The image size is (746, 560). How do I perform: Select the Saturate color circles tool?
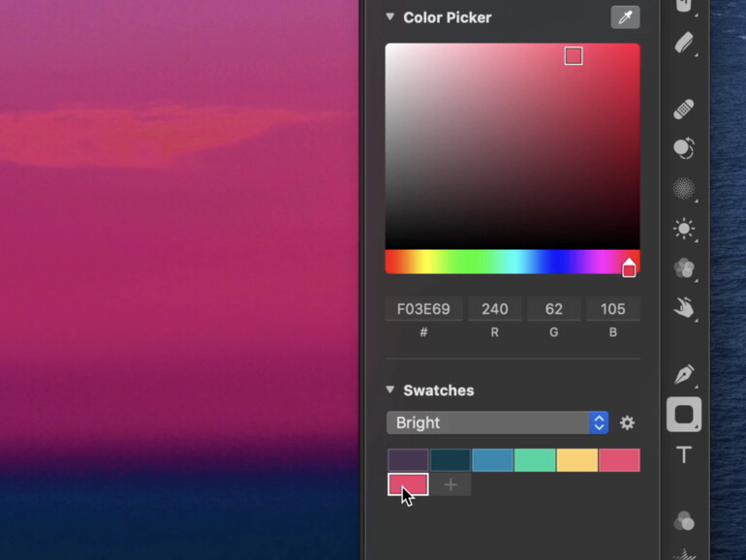684,268
